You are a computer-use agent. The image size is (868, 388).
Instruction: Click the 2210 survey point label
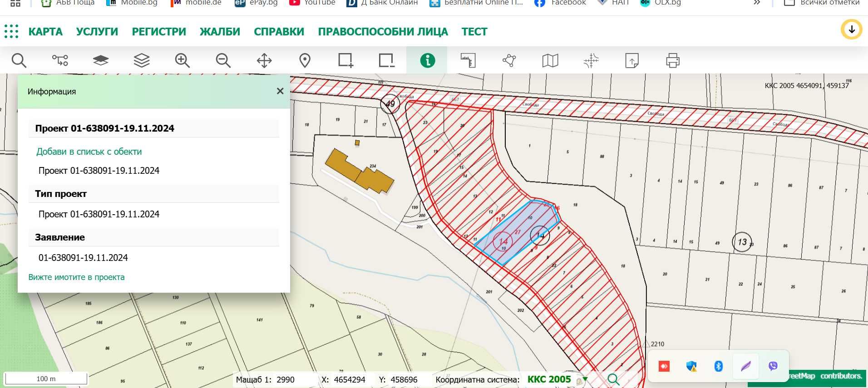(x=657, y=344)
